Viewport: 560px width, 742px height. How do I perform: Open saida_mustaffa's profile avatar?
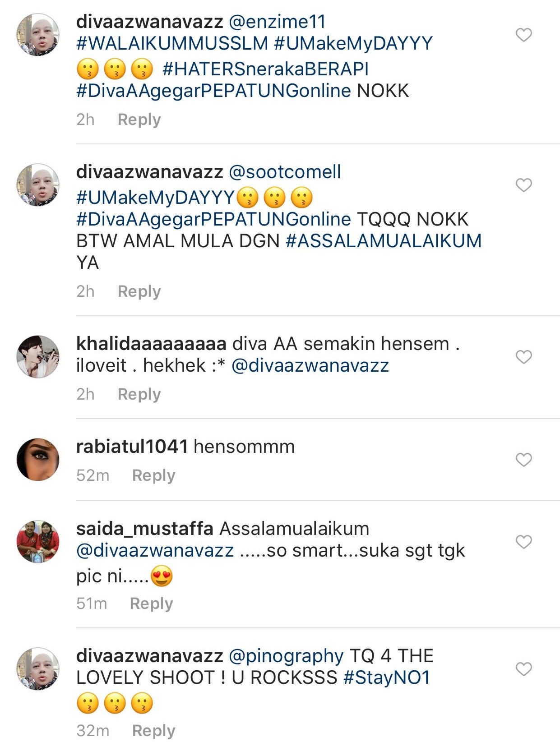(x=38, y=541)
